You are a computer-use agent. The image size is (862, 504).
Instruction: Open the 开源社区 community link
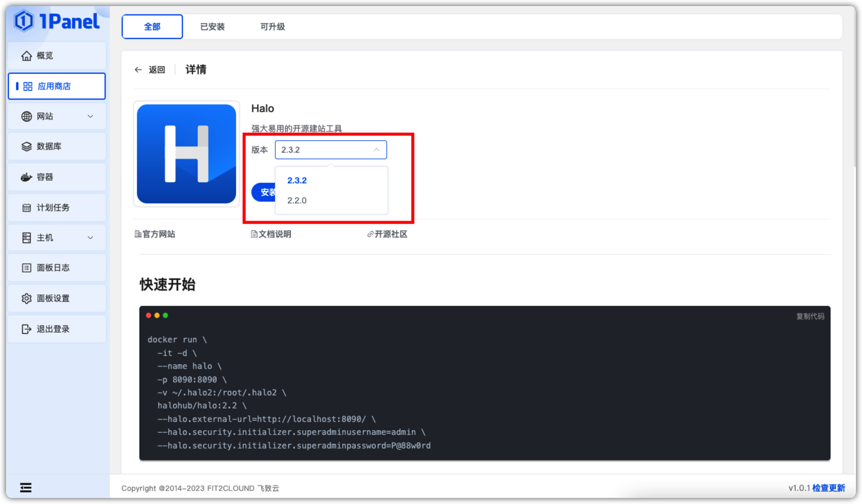pyautogui.click(x=388, y=233)
